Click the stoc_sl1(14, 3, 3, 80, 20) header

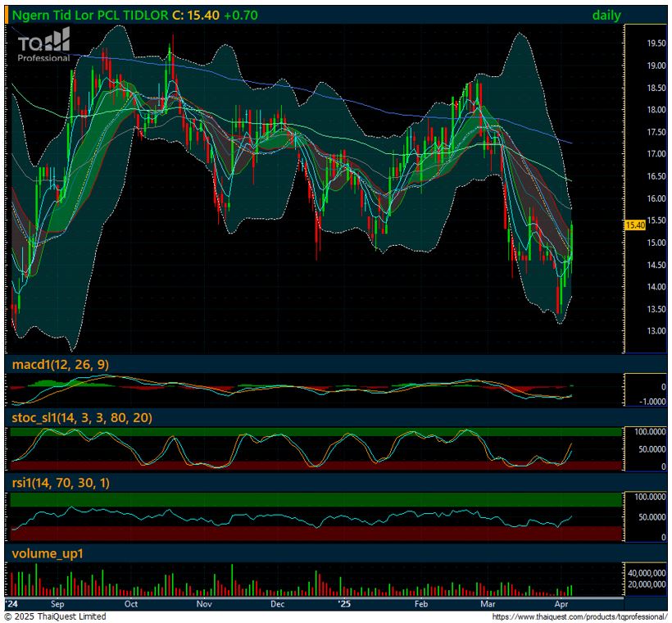click(x=82, y=417)
